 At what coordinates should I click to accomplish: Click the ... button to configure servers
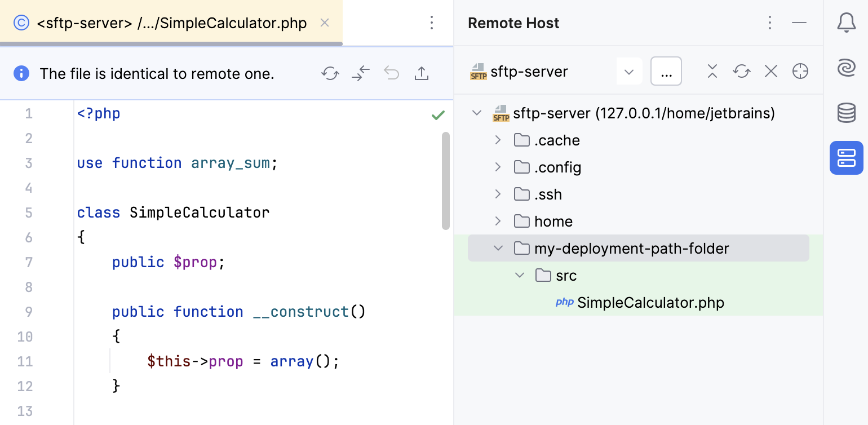point(666,71)
